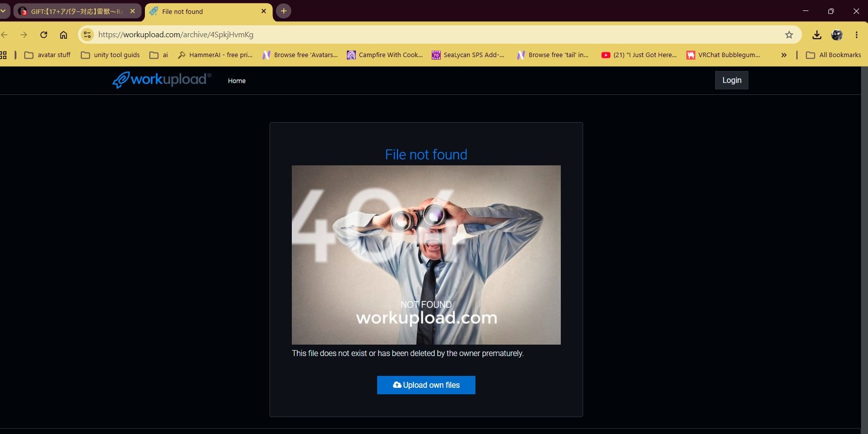Open the HammerAI bookmark
This screenshot has height=434, width=868.
pos(215,55)
